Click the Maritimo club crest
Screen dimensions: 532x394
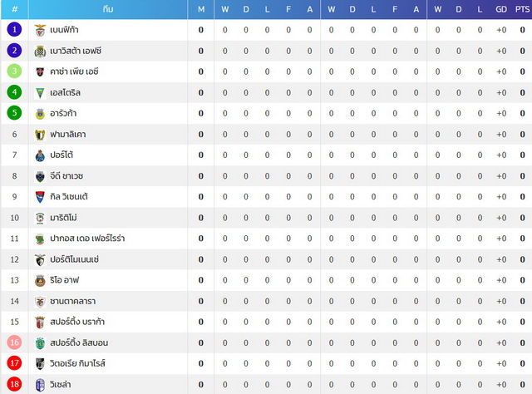40,218
